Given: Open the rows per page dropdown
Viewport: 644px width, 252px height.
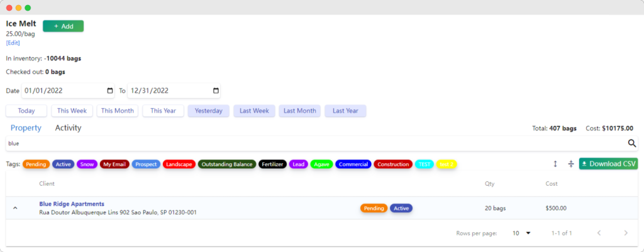Looking at the screenshot, I should 521,233.
